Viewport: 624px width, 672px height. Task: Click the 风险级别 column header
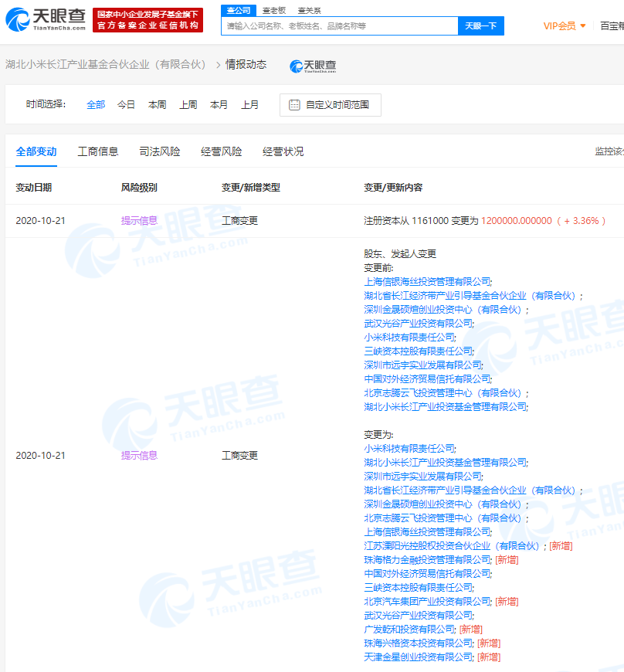click(x=139, y=188)
